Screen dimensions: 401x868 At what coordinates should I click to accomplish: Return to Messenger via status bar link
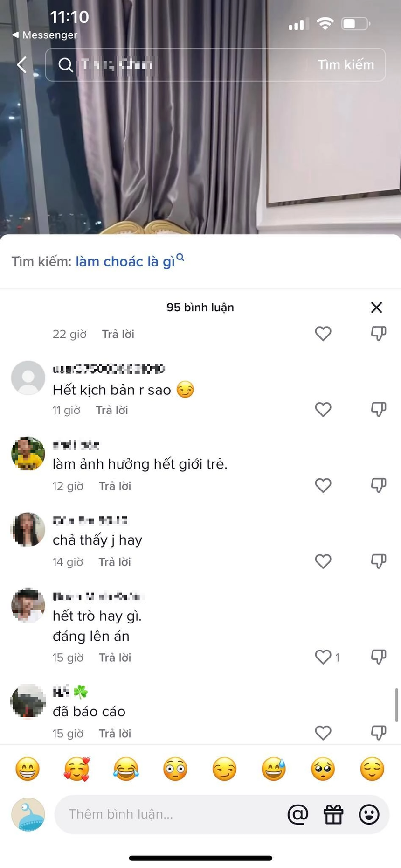click(x=45, y=35)
